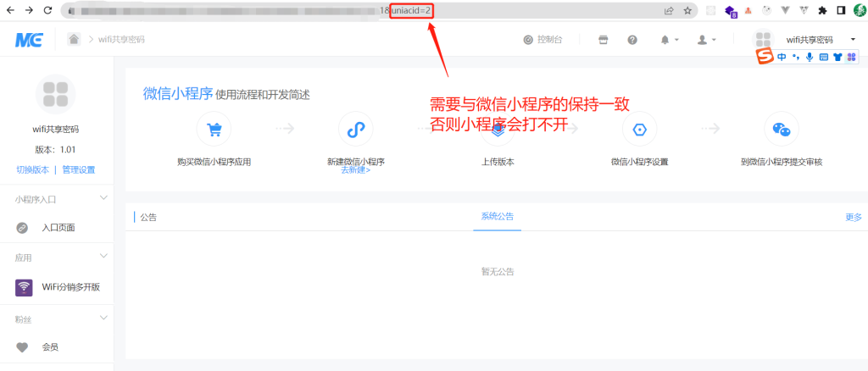
Task: Click the browser forward arrow
Action: tap(29, 10)
